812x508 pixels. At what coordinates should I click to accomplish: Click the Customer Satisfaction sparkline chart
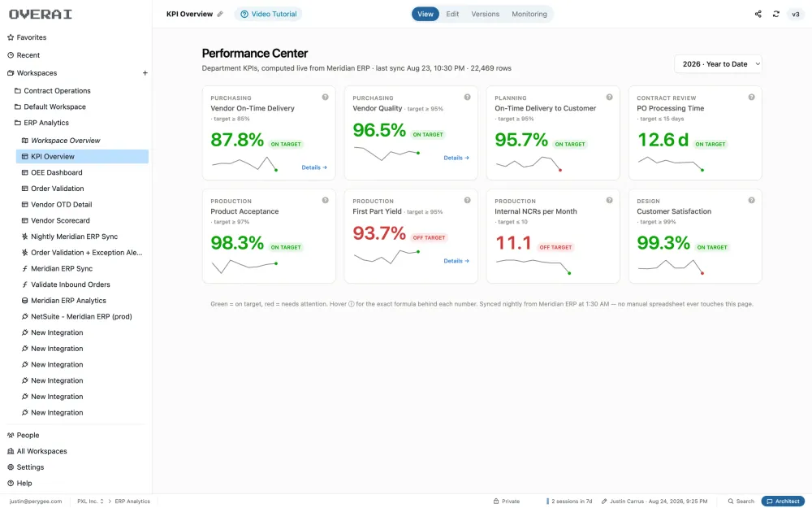coord(671,266)
